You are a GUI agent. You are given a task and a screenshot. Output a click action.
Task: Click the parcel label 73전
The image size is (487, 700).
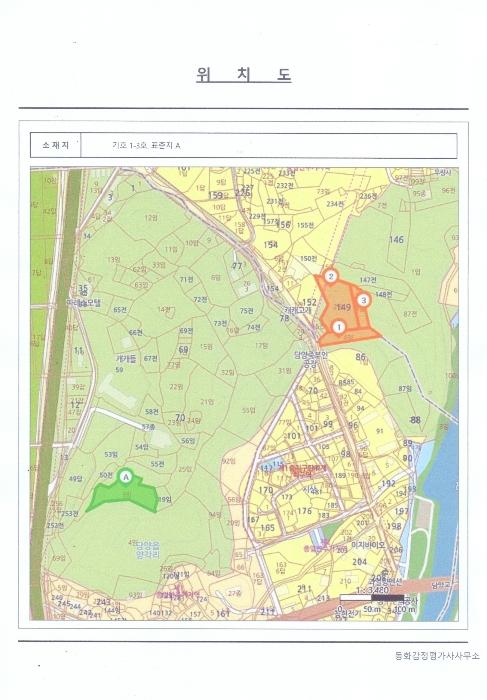coord(220,323)
